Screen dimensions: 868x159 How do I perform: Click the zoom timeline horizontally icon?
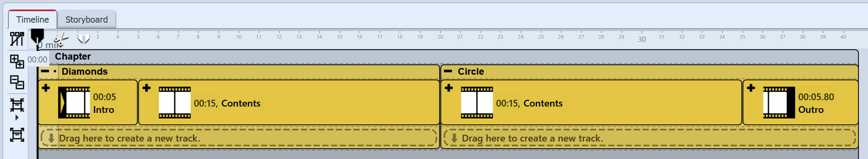tap(17, 106)
